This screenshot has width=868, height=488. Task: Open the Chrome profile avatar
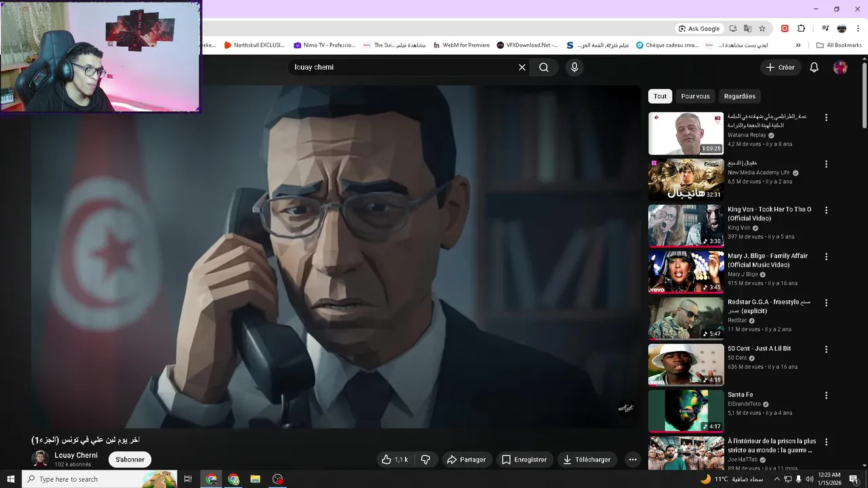tap(842, 28)
